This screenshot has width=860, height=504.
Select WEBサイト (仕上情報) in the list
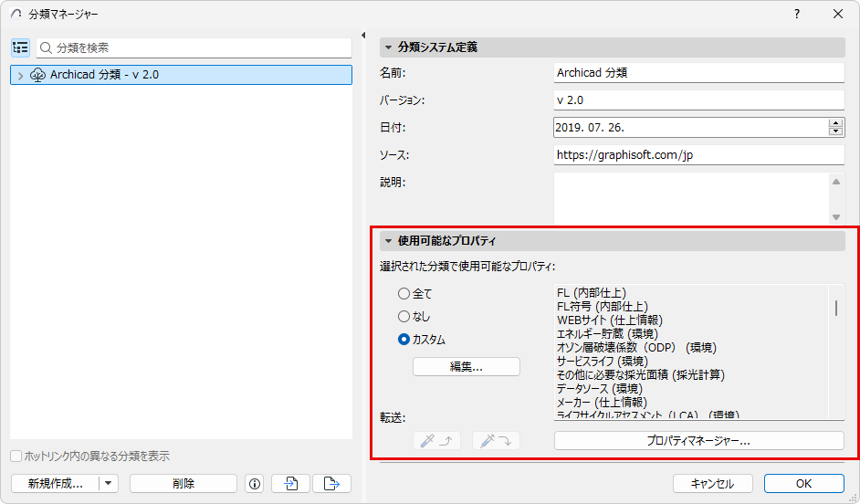coord(609,320)
